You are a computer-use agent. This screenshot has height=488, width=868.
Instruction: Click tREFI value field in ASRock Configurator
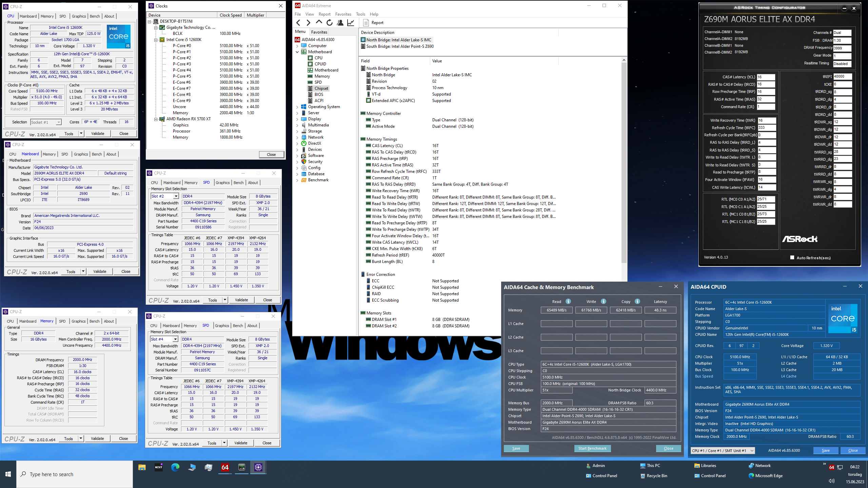842,77
